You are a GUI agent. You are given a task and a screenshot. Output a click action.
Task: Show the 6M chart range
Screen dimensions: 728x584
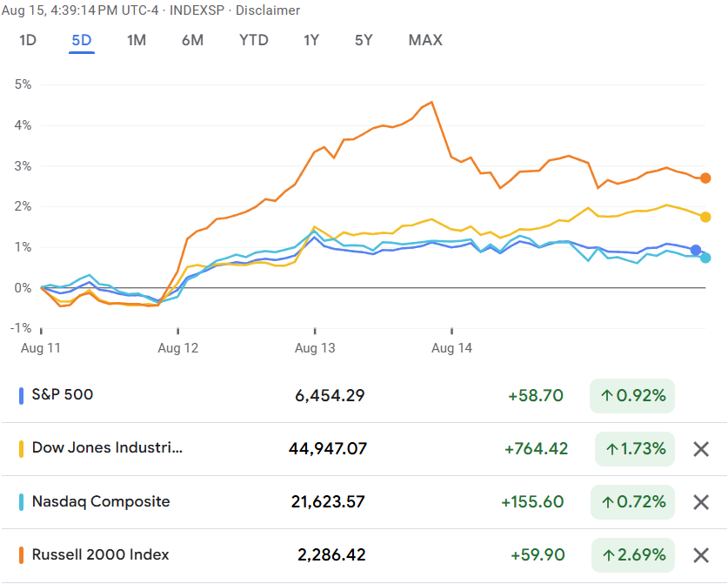[x=192, y=40]
